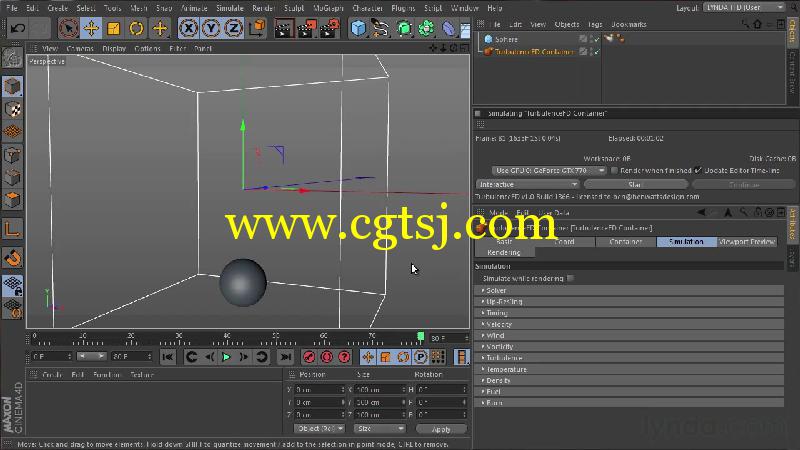
Task: Click the green timeline playhead marker
Action: tap(420, 336)
